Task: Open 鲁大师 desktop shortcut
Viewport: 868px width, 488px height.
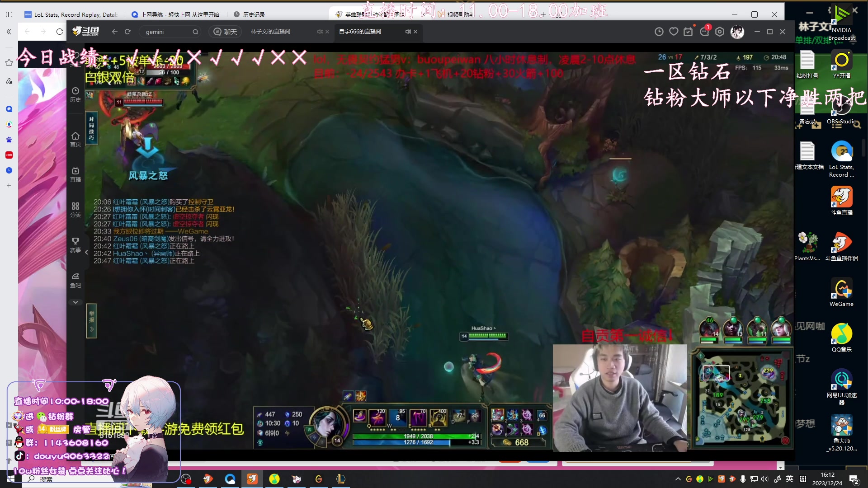Action: 841,433
